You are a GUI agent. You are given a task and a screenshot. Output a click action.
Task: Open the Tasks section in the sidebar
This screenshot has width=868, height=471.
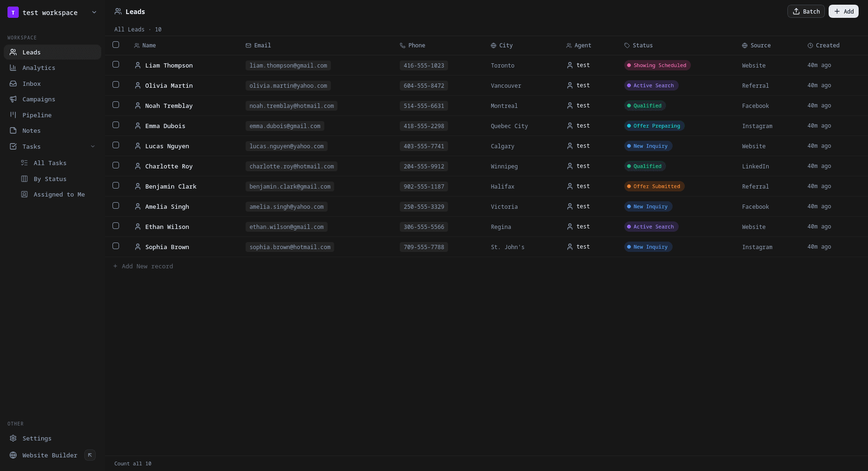click(x=52, y=146)
